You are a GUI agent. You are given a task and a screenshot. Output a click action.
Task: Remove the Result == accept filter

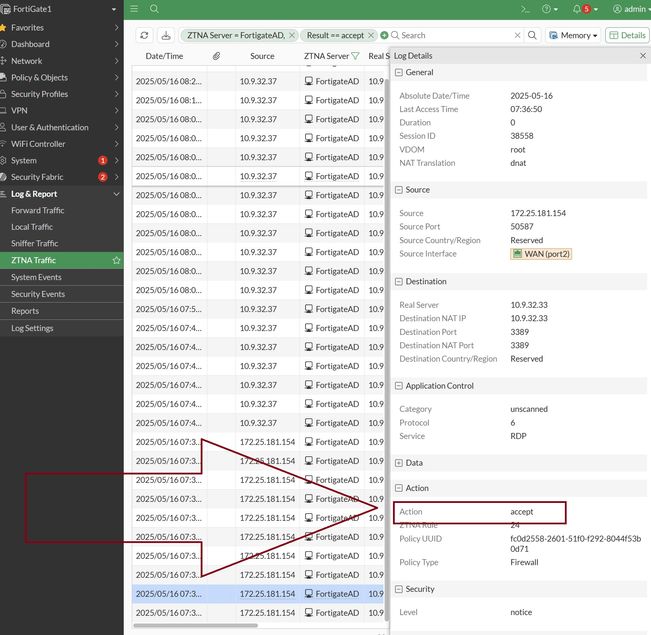click(x=371, y=35)
